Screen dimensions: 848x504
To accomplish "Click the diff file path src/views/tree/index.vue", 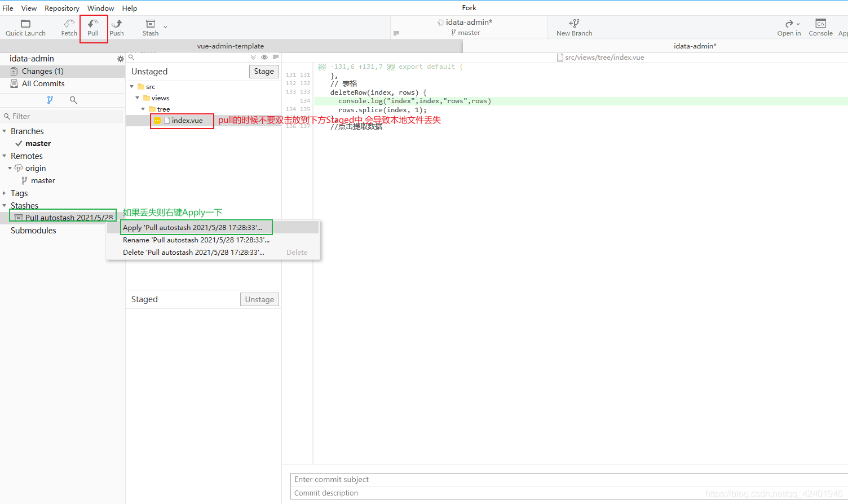I will tap(604, 58).
